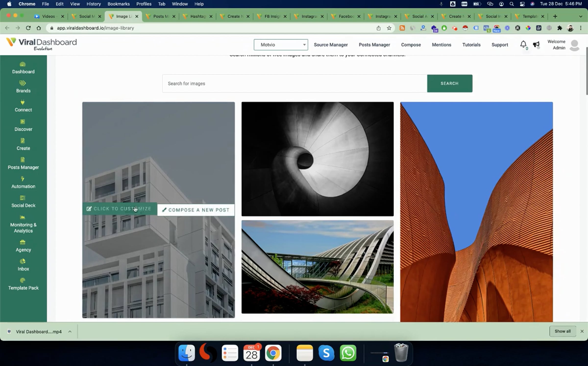Open the Bookmarks menu in menu bar
This screenshot has height=366, width=588.
tap(118, 4)
